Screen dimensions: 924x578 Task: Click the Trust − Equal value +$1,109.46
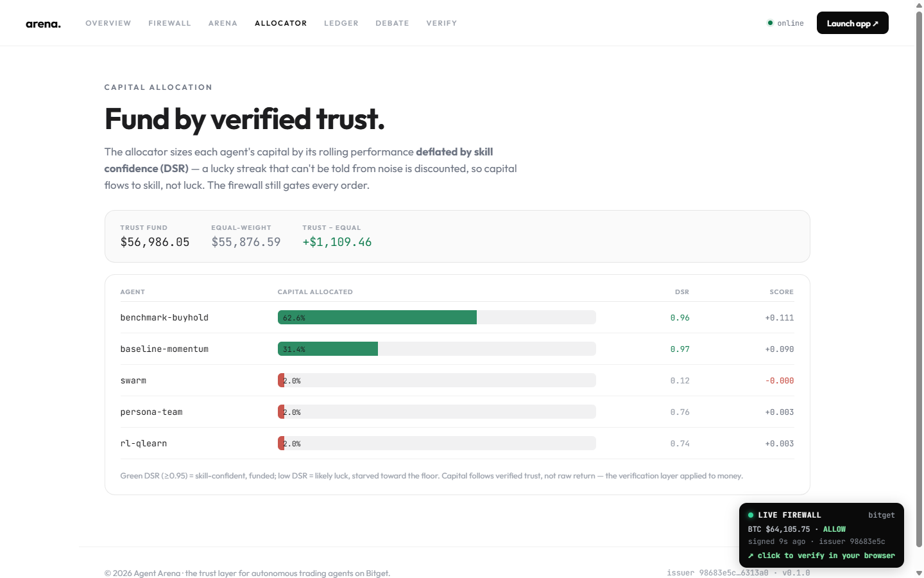pos(337,242)
